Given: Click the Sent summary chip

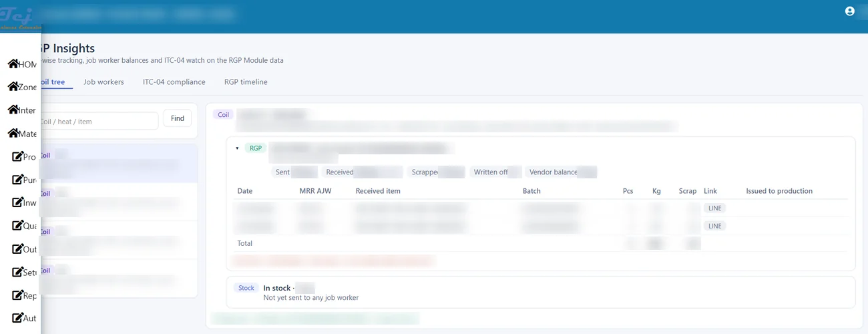Looking at the screenshot, I should pos(294,172).
